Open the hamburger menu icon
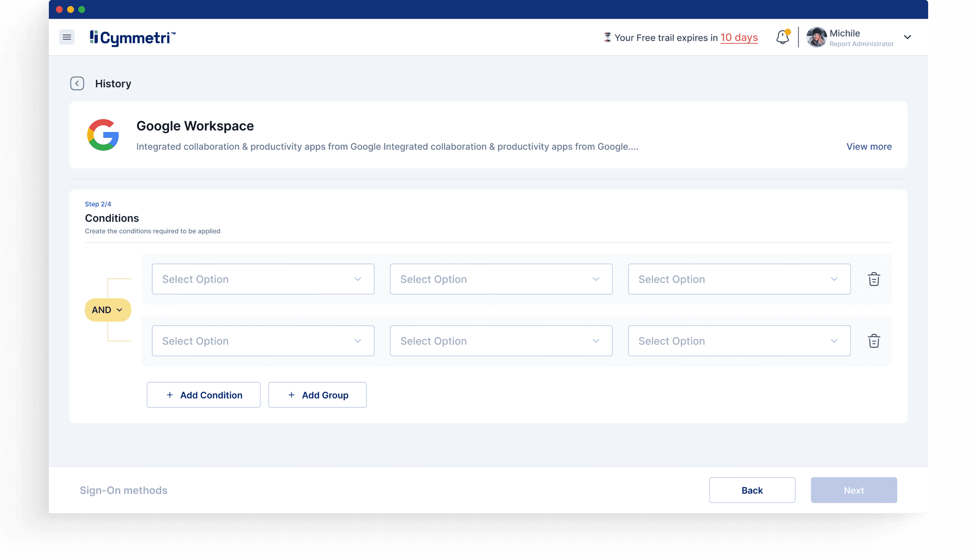Image resolution: width=977 pixels, height=560 pixels. [x=66, y=37]
